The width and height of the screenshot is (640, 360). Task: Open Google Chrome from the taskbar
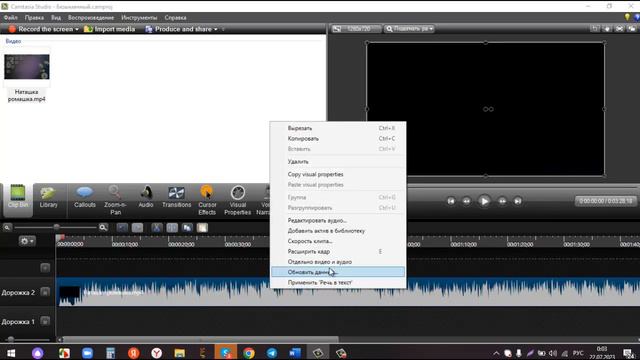249,353
